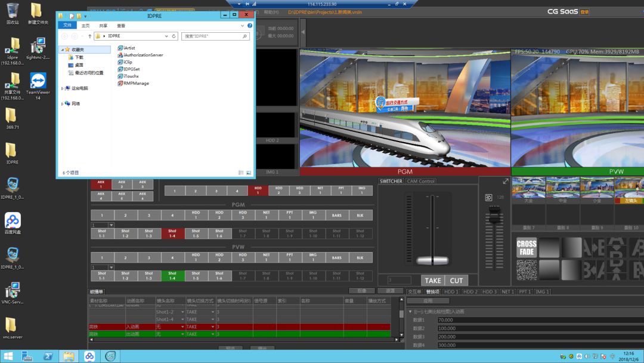Viewport: 644px width, 363px height.
Task: Click the audio volume fader knob
Action: point(494,214)
